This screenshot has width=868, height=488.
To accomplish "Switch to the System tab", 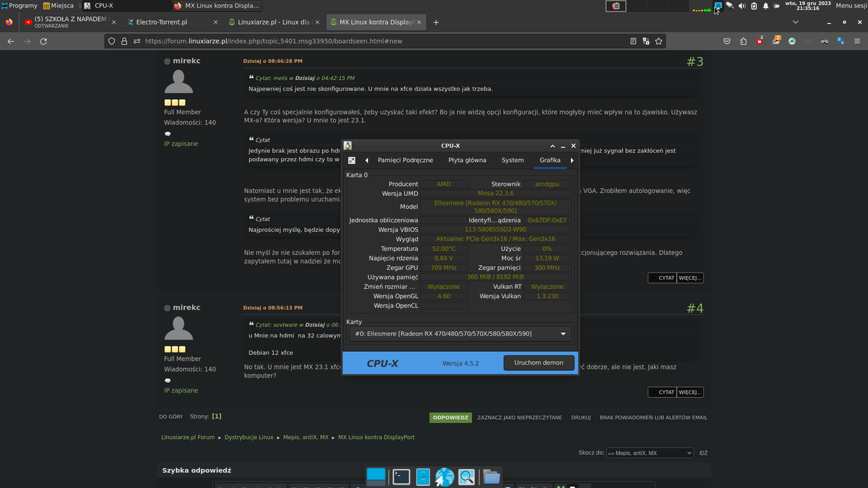I will (513, 161).
